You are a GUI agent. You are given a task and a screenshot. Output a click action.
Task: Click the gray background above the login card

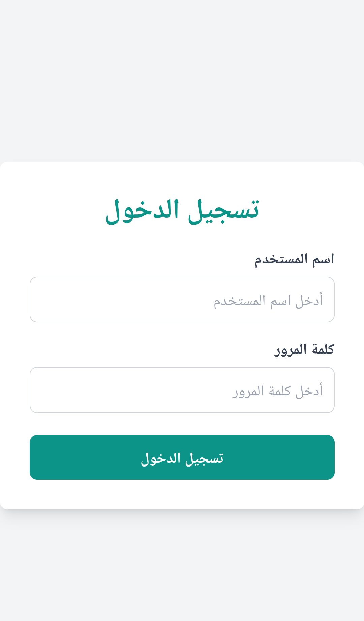coord(182,81)
